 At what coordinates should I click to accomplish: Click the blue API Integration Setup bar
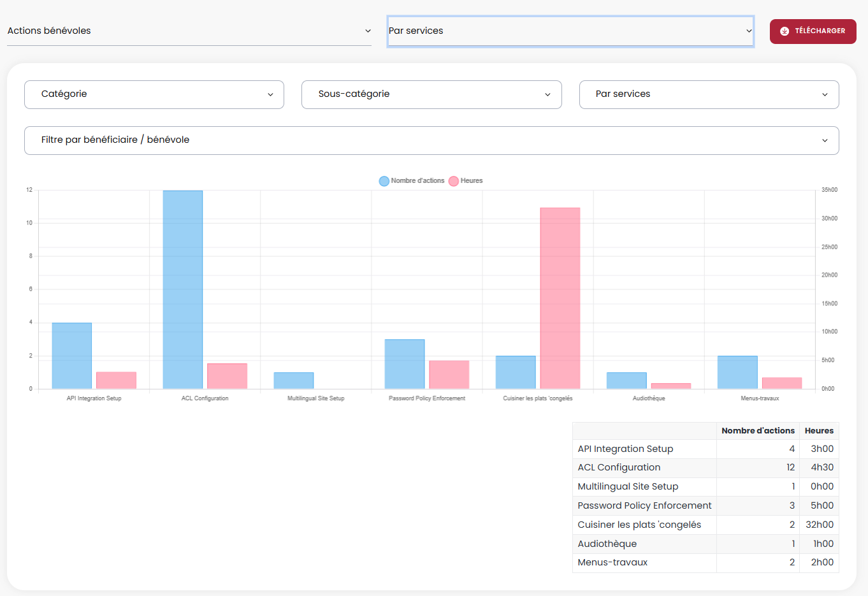pyautogui.click(x=72, y=356)
